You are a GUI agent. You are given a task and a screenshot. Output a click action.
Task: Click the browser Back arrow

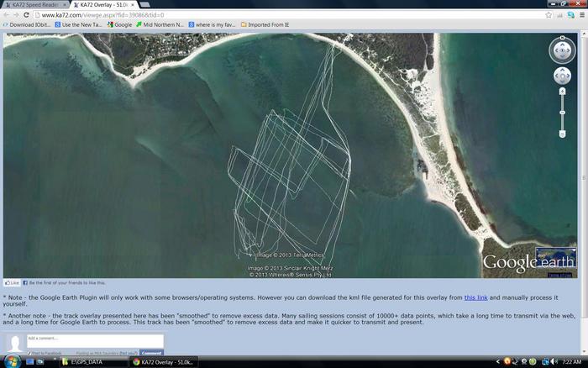pos(7,15)
